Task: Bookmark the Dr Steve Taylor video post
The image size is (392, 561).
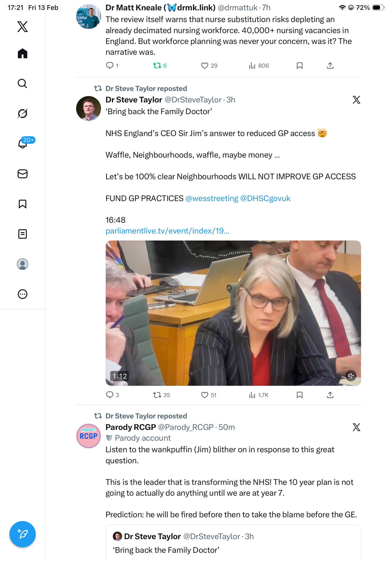Action: click(300, 395)
